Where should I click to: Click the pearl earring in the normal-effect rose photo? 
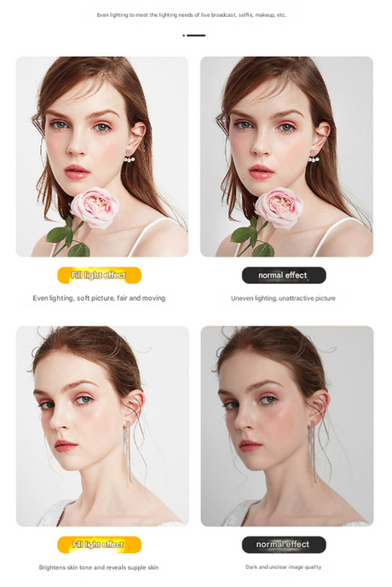coord(314,157)
